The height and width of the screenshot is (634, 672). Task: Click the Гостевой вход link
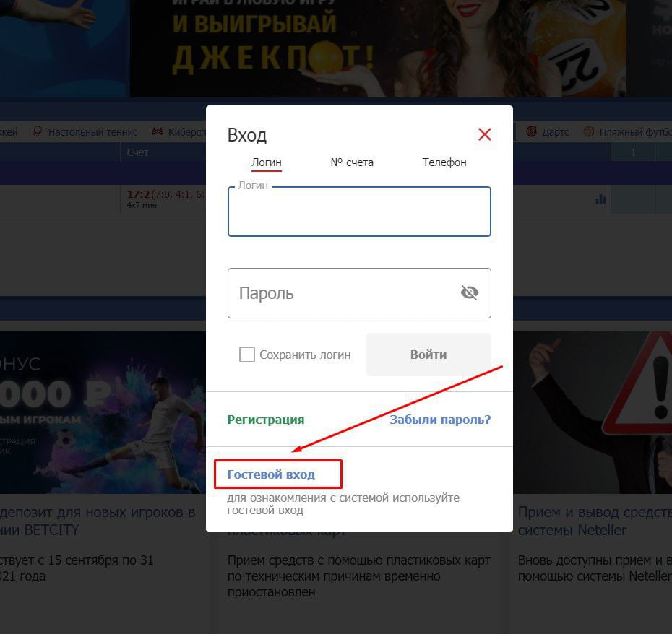pos(271,474)
